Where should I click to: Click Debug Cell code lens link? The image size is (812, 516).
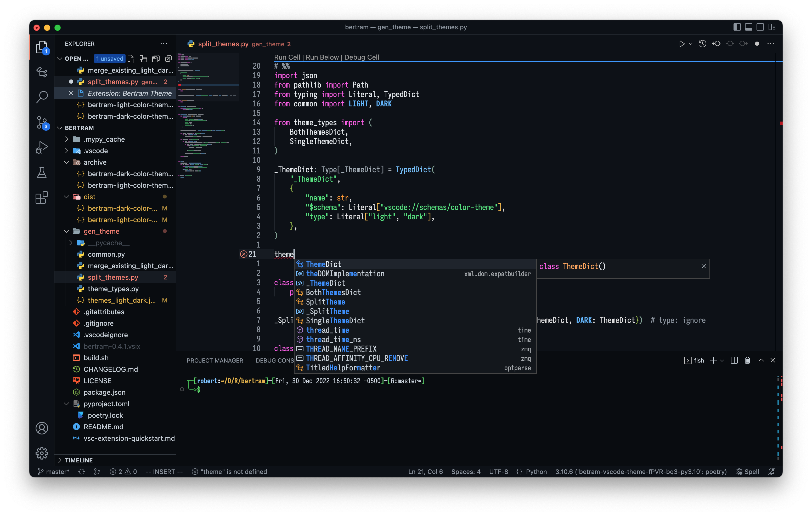[x=362, y=57]
